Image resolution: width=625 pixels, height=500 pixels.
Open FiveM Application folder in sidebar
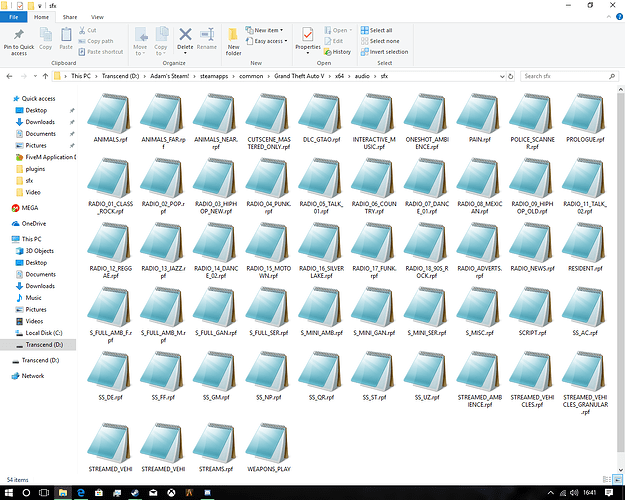point(45,157)
